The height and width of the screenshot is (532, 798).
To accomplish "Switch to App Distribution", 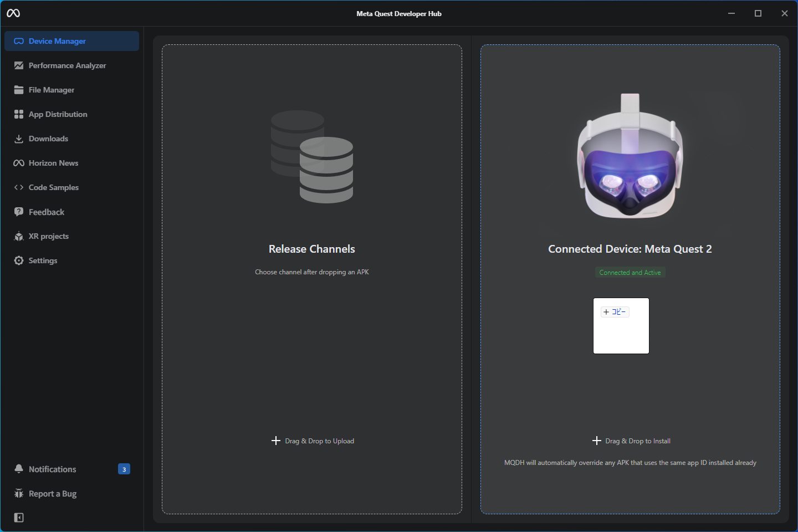I will [x=71, y=114].
